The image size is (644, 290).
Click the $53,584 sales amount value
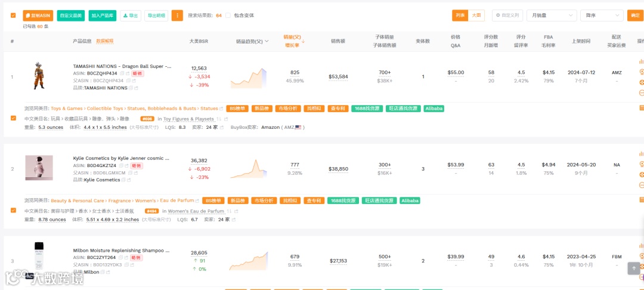339,77
